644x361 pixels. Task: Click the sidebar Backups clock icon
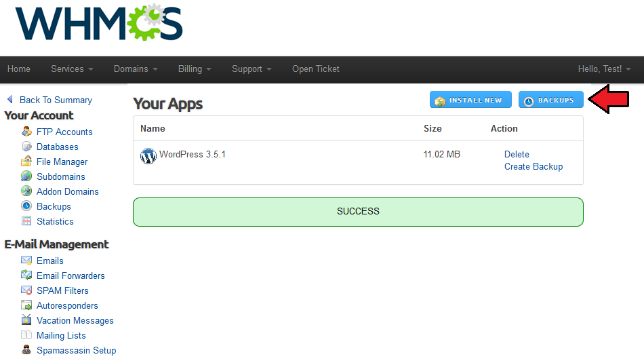coord(26,206)
